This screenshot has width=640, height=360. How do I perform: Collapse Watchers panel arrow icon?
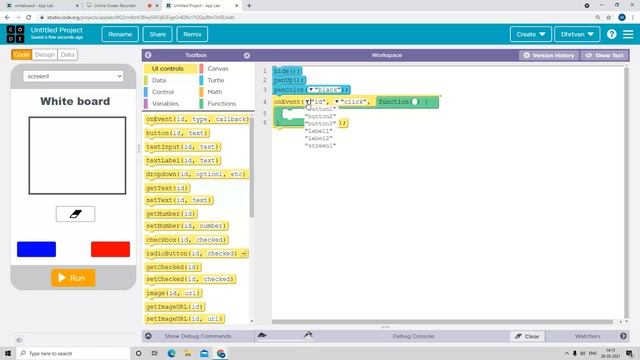click(623, 336)
